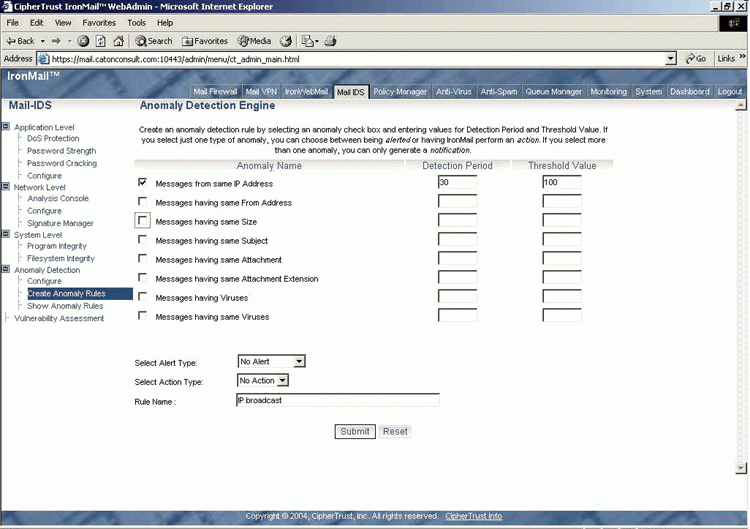
Task: Refresh the page using Refresh icon
Action: point(101,41)
